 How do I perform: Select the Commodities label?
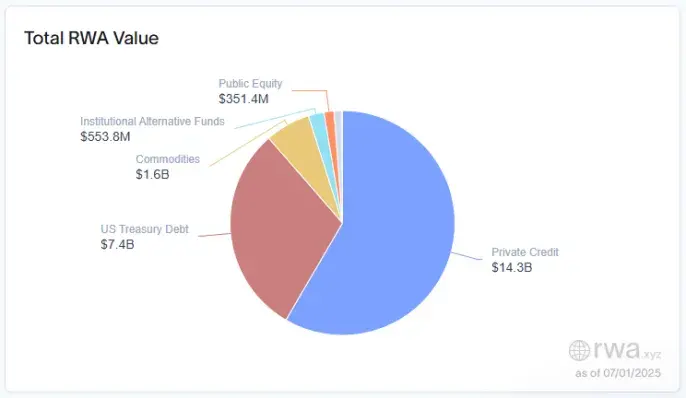point(168,159)
